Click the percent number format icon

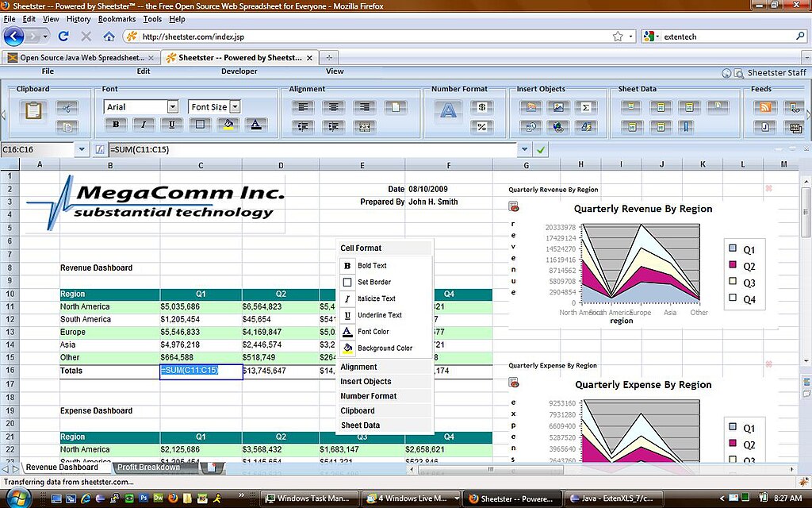click(481, 126)
